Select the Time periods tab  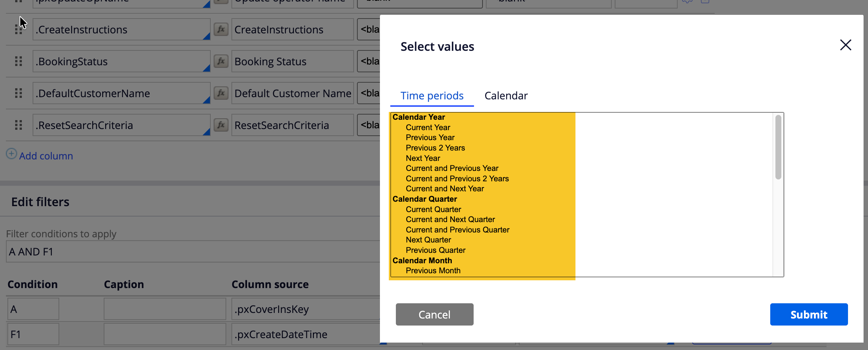tap(432, 96)
